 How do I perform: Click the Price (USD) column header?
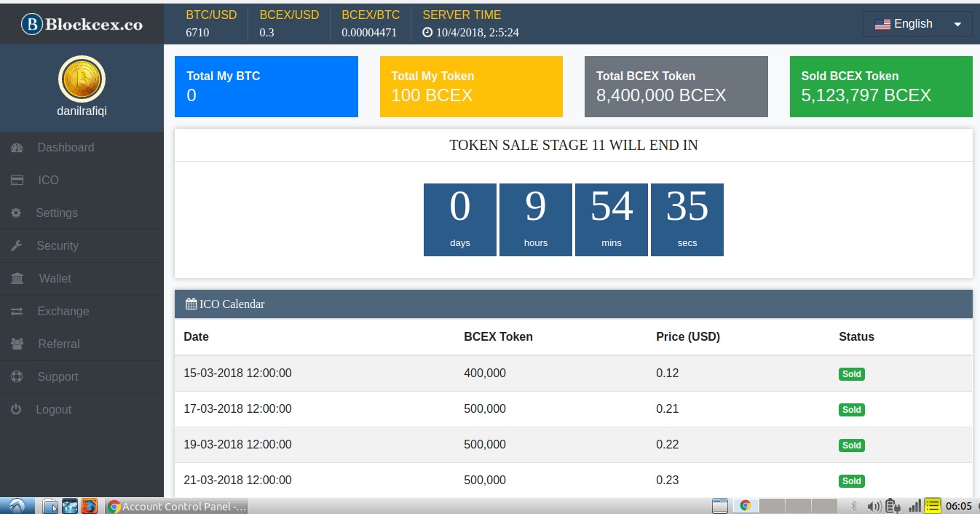coord(687,337)
